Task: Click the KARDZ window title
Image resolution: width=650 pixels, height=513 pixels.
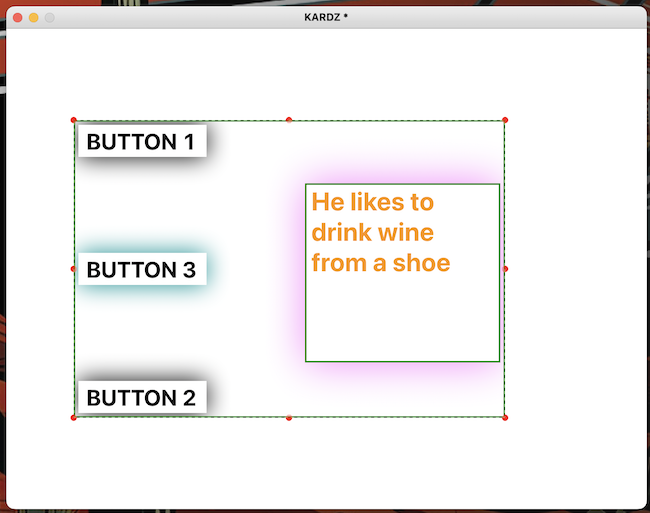Action: click(x=326, y=17)
